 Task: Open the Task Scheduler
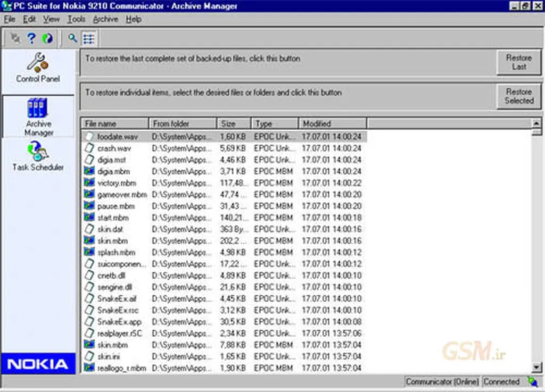[38, 156]
